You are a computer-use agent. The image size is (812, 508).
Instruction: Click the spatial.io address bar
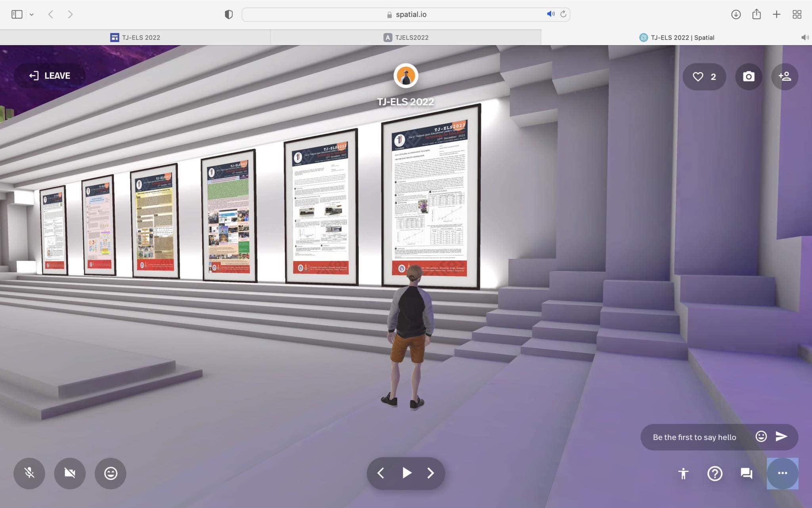(406, 14)
